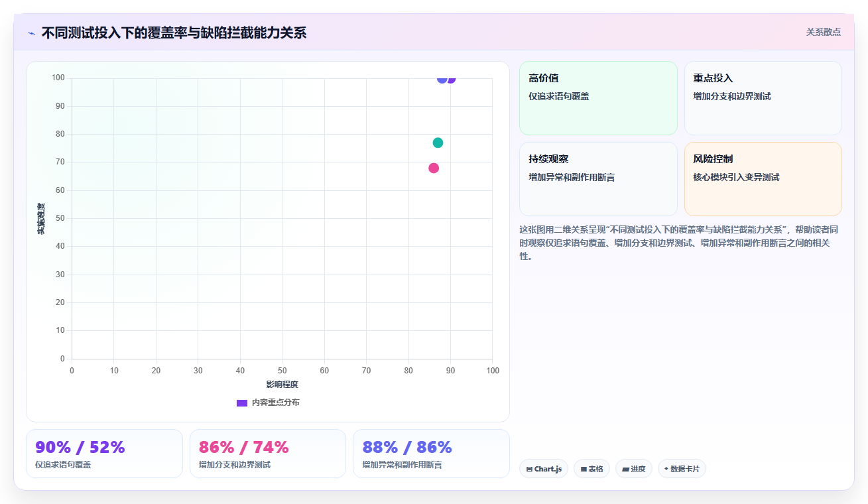
Task: Click the 进度 tag
Action: pyautogui.click(x=634, y=469)
